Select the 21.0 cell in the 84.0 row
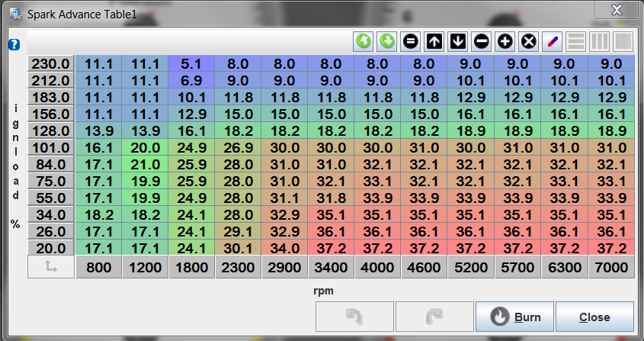The image size is (644, 341). [145, 165]
